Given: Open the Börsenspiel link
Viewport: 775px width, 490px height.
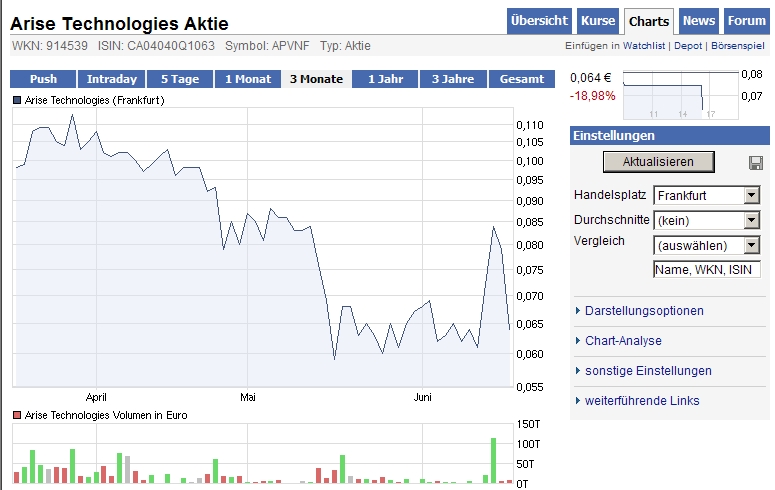Looking at the screenshot, I should 738,47.
